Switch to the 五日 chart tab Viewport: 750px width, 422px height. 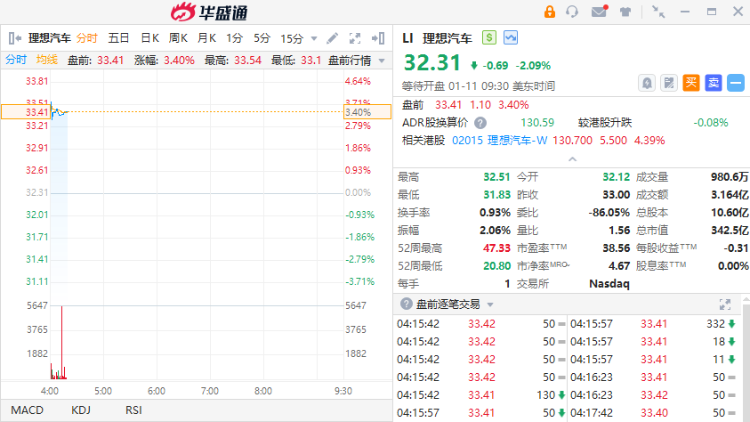click(x=118, y=38)
